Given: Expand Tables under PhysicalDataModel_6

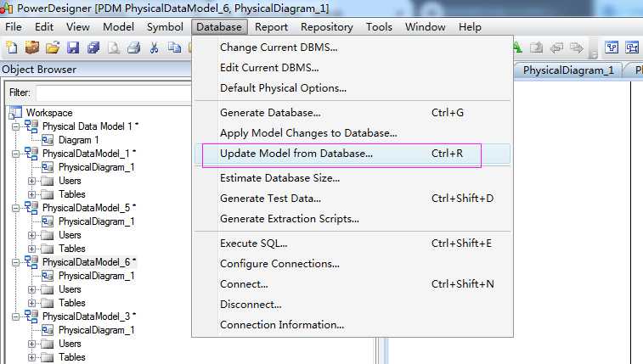Looking at the screenshot, I should (x=32, y=303).
